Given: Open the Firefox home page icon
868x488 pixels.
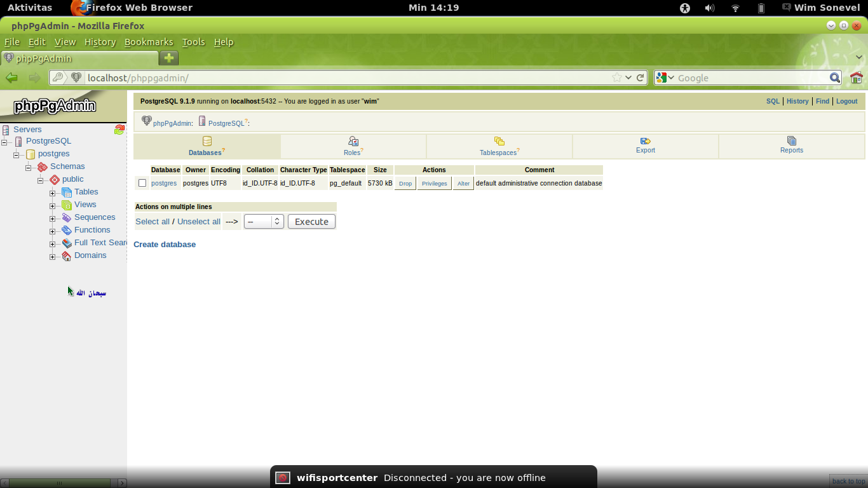Looking at the screenshot, I should [x=857, y=78].
